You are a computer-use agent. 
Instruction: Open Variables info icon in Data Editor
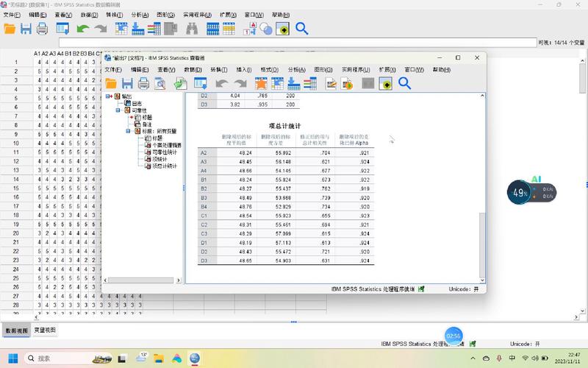coord(154,29)
